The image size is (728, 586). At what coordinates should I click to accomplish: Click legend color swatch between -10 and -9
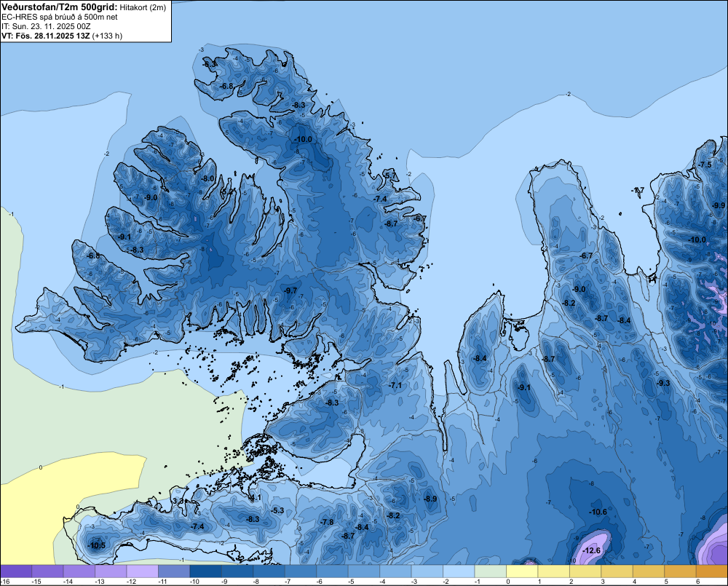click(206, 571)
